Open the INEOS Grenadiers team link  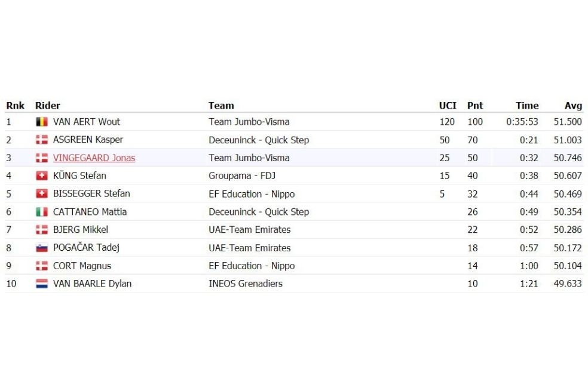(246, 284)
